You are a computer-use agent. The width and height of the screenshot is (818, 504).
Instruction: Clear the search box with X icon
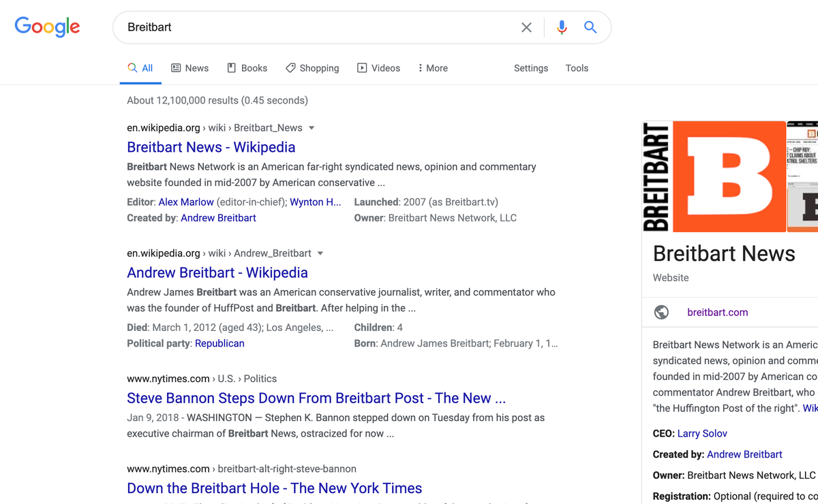click(526, 27)
